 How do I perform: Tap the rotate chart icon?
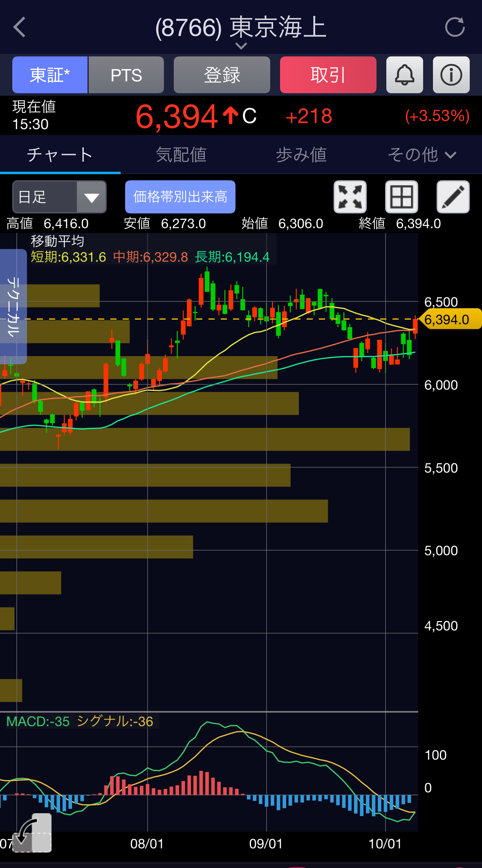[32, 833]
